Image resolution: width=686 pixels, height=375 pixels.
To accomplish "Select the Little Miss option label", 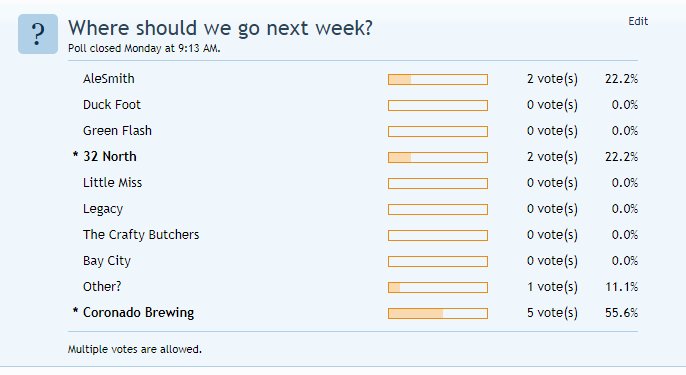I will tap(112, 182).
